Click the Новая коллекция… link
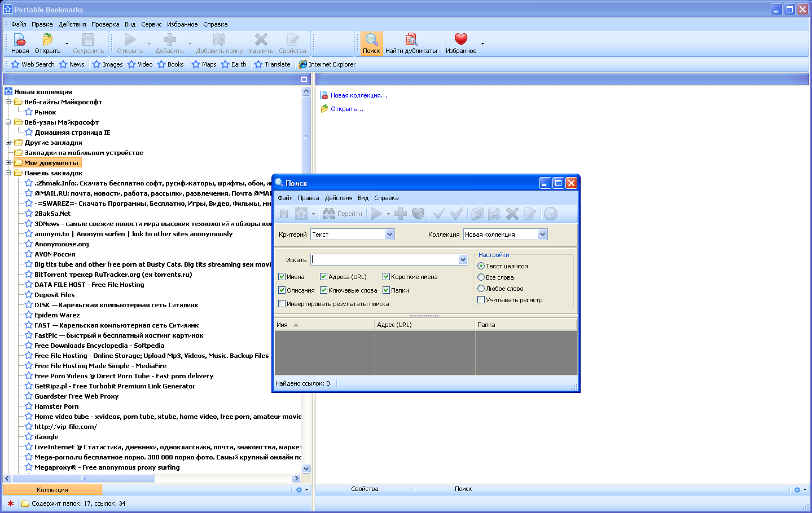Viewport: 812px width, 513px height. 358,95
